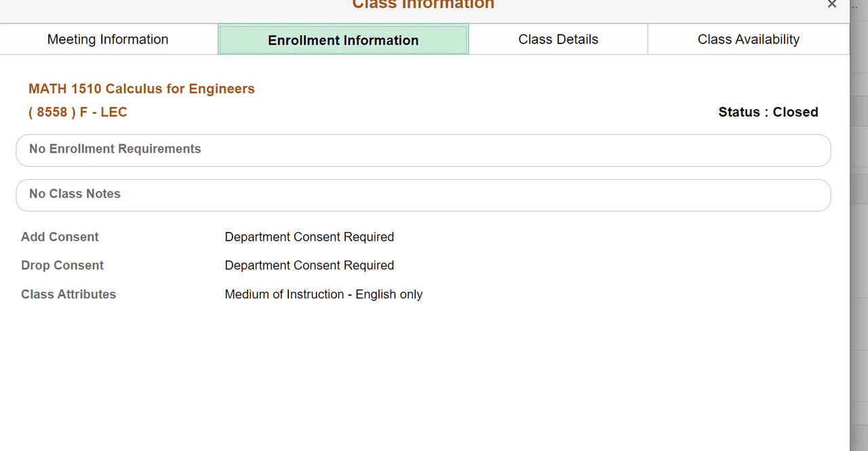Screen dimensions: 868x451
Task: Click the Drop Consent value text
Action: pos(309,265)
